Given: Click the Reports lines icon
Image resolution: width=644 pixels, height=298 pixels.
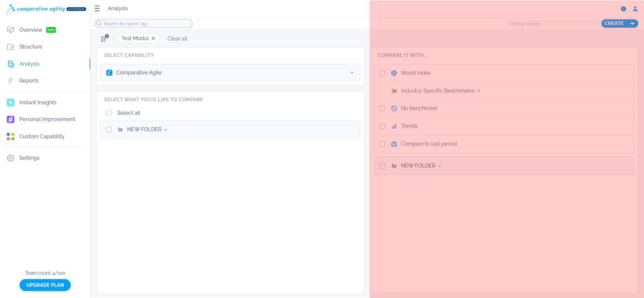Looking at the screenshot, I should point(10,81).
